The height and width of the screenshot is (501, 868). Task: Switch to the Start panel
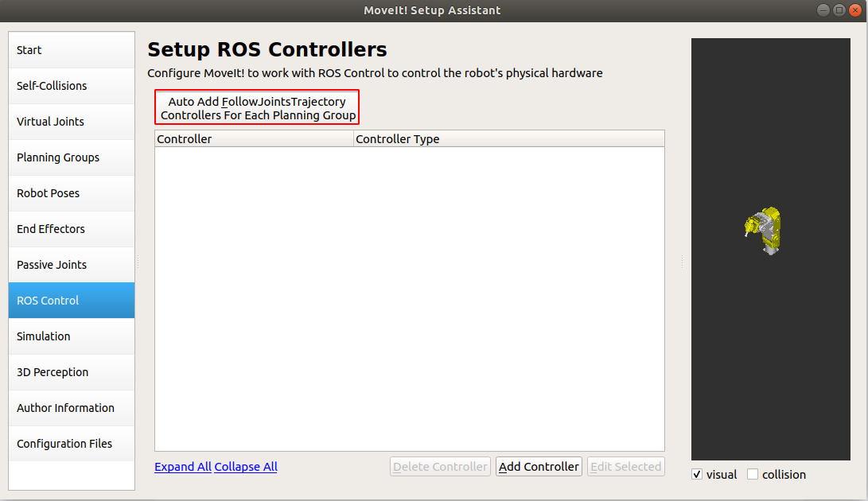click(71, 49)
